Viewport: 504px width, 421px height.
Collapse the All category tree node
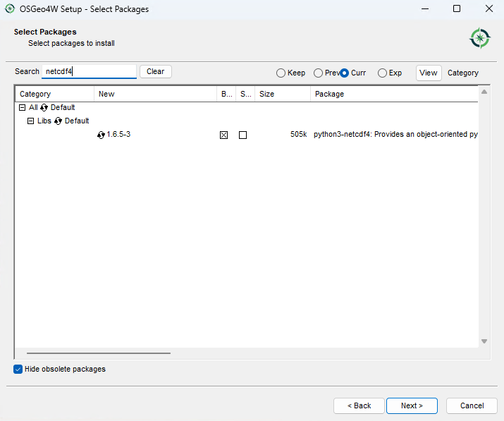coord(23,108)
